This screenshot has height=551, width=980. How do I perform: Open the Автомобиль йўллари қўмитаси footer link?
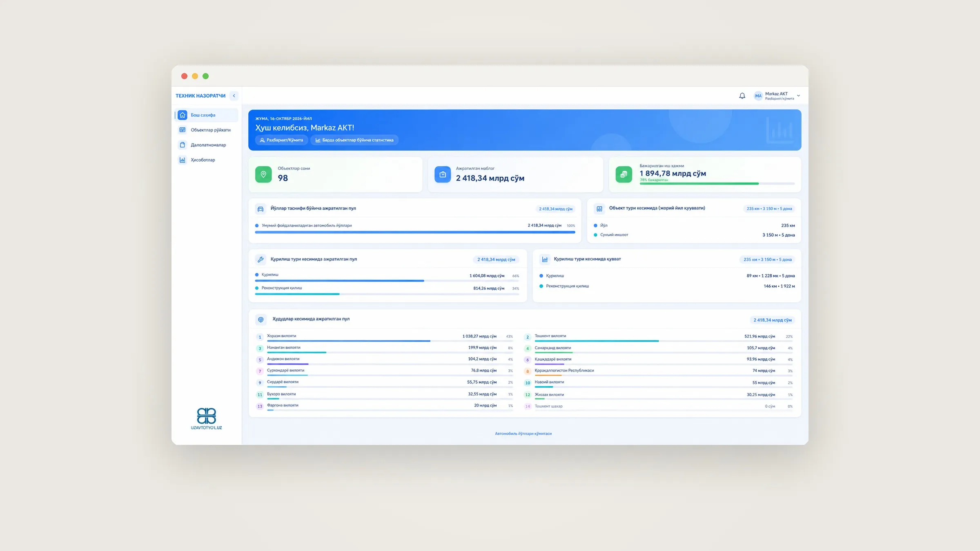[523, 433]
